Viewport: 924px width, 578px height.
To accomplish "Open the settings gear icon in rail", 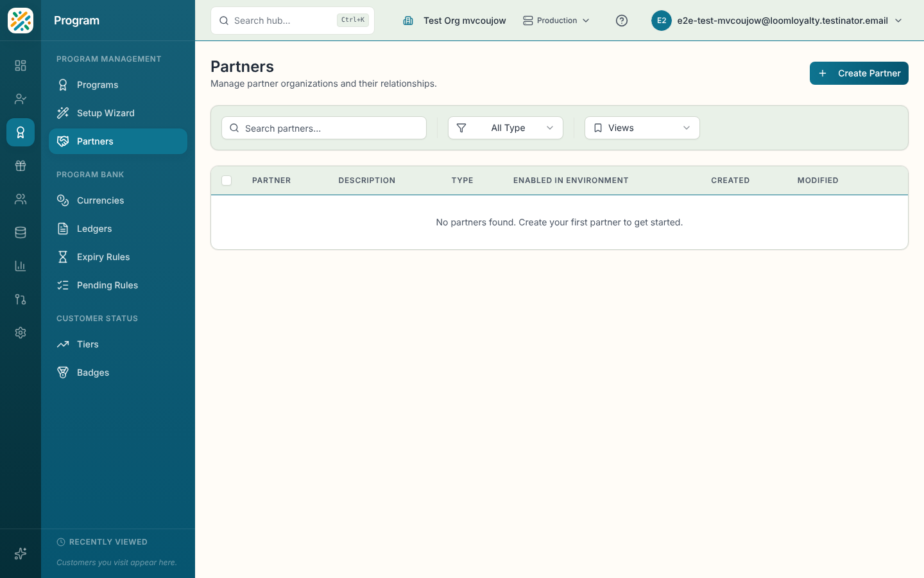I will [x=21, y=333].
